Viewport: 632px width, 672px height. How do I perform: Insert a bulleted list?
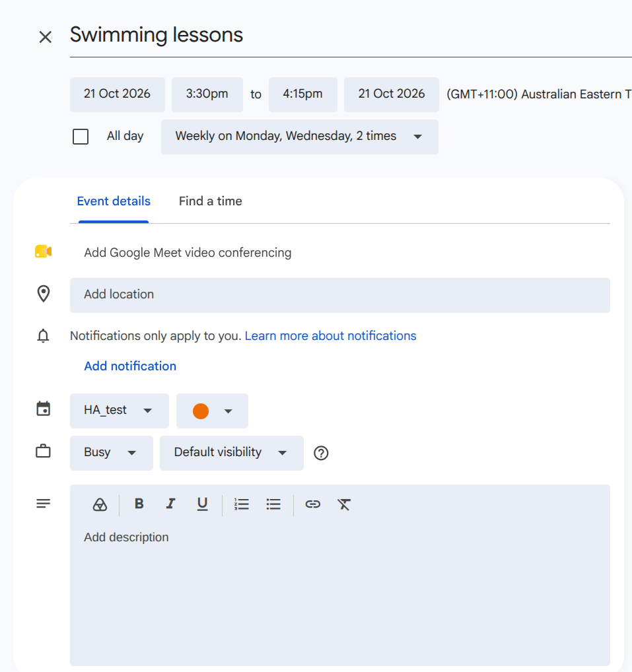[x=273, y=504]
